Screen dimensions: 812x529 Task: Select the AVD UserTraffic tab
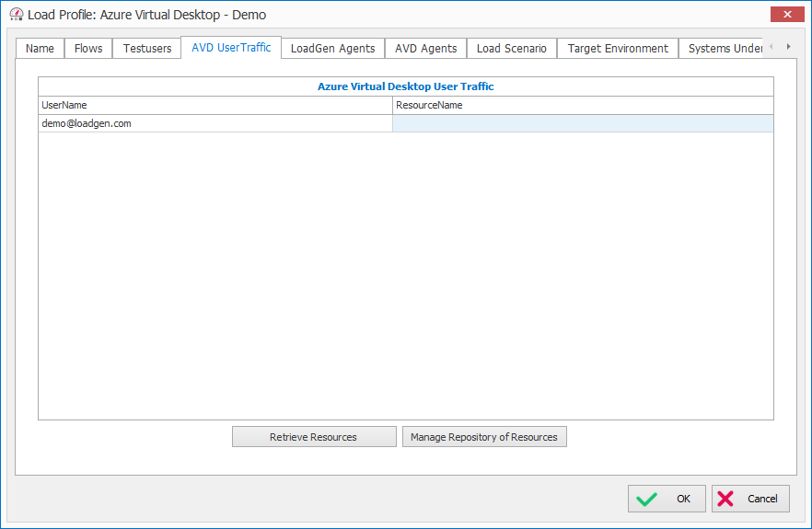tap(231, 48)
